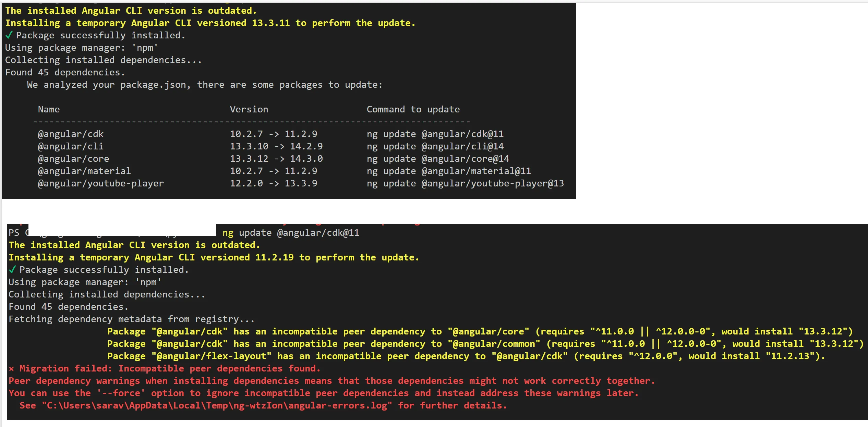Click the green checkmark in bottom terminal
Image resolution: width=868 pixels, height=427 pixels.
click(x=12, y=269)
